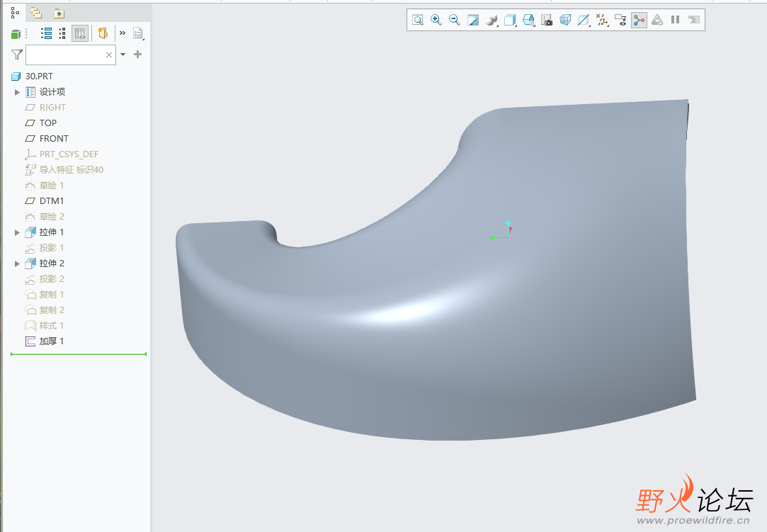Switch to the Favorites tab

coord(59,13)
